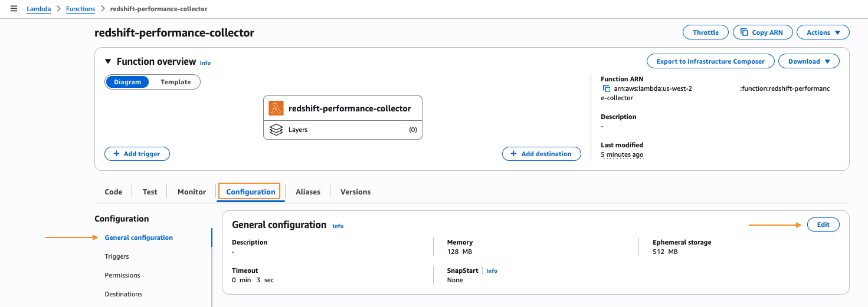Open Permissions in configuration sidebar
Viewport: 868px width, 307px height.
tap(122, 275)
